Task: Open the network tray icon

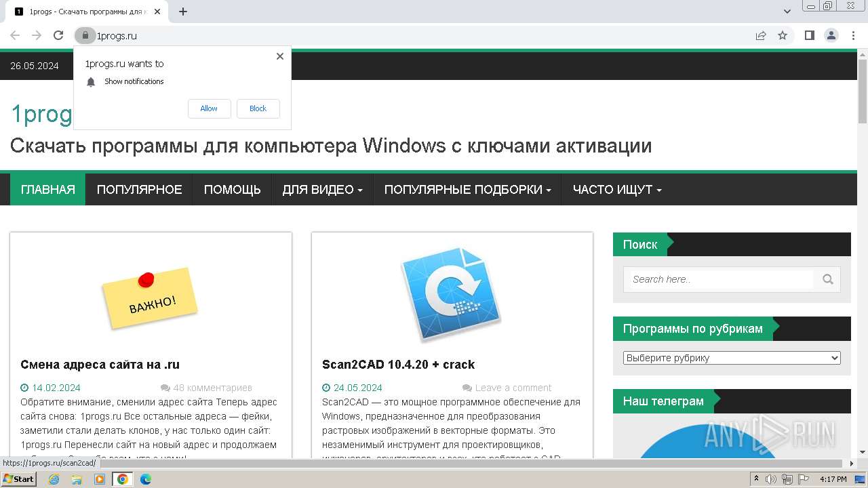Action: (x=787, y=479)
